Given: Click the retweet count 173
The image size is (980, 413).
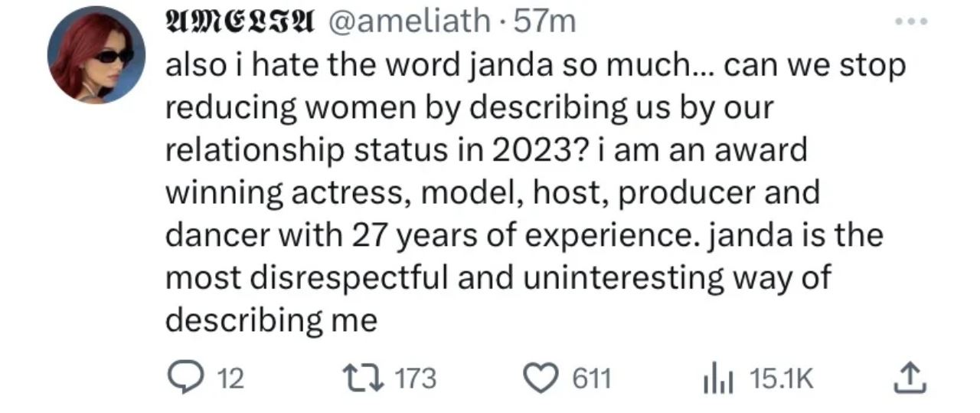Looking at the screenshot, I should pyautogui.click(x=416, y=379).
